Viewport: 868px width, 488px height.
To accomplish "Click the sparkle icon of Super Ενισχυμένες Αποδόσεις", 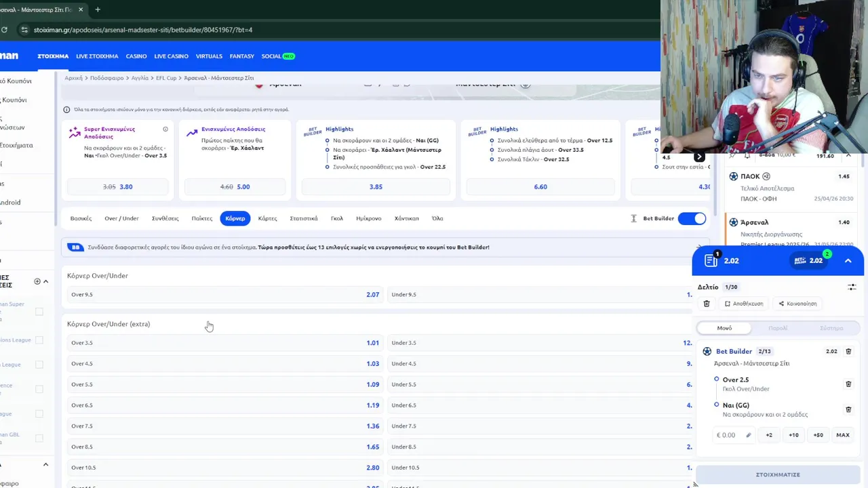I will coord(75,132).
